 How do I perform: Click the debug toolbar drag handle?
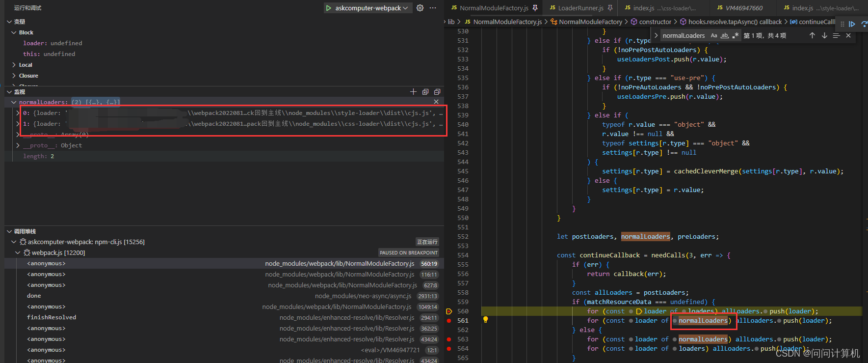pos(842,24)
